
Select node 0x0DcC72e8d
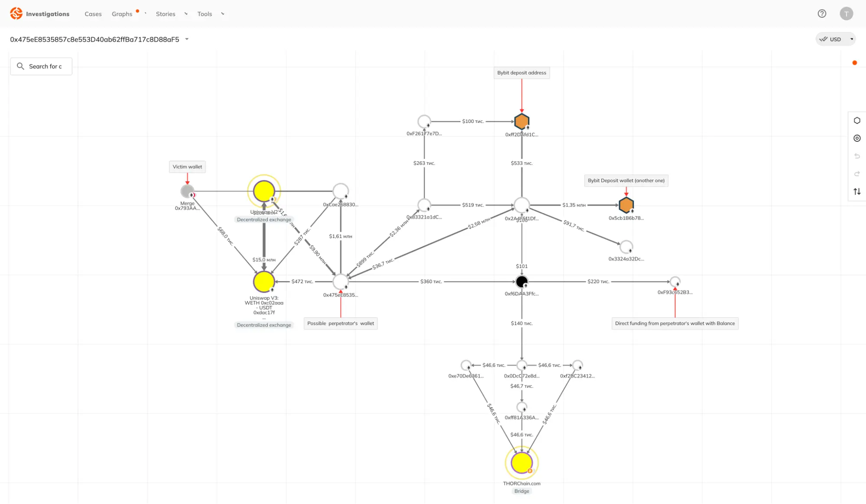tap(522, 365)
